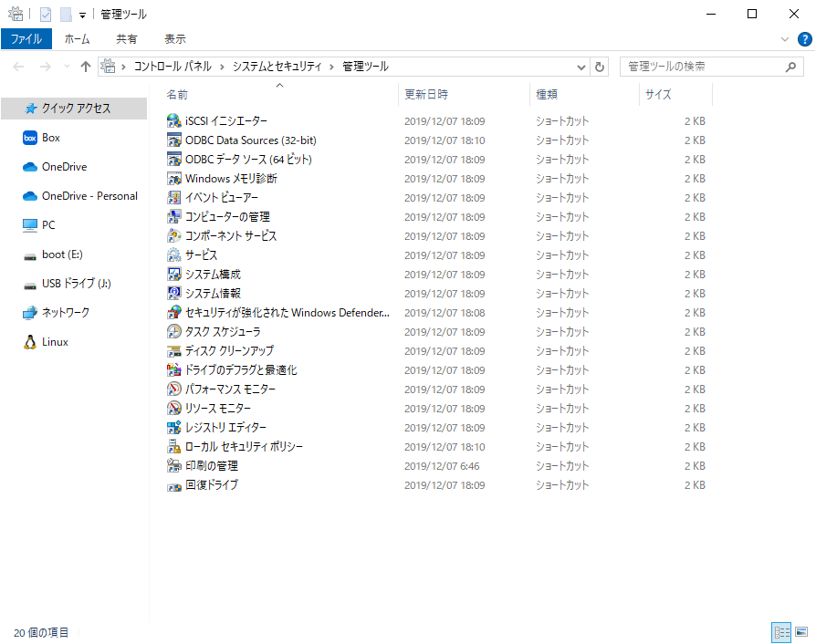Select the レジストリ エディター icon
This screenshot has width=816, height=644.
[173, 428]
